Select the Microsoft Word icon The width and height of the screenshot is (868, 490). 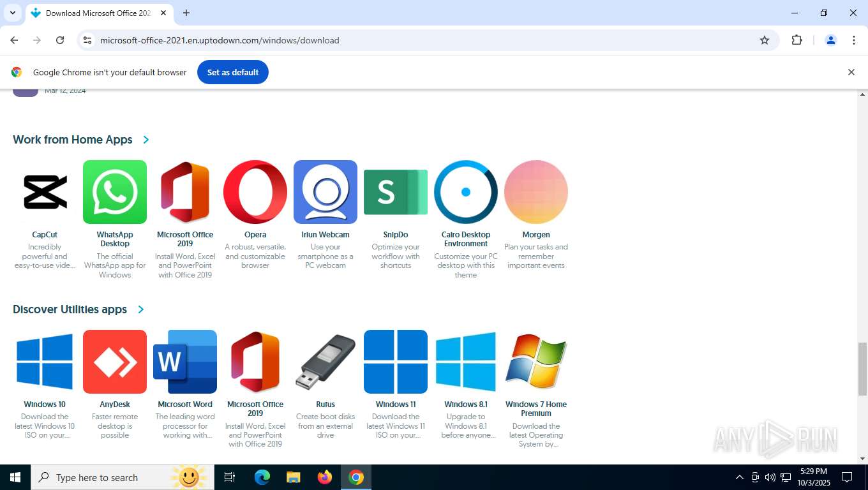coord(185,362)
